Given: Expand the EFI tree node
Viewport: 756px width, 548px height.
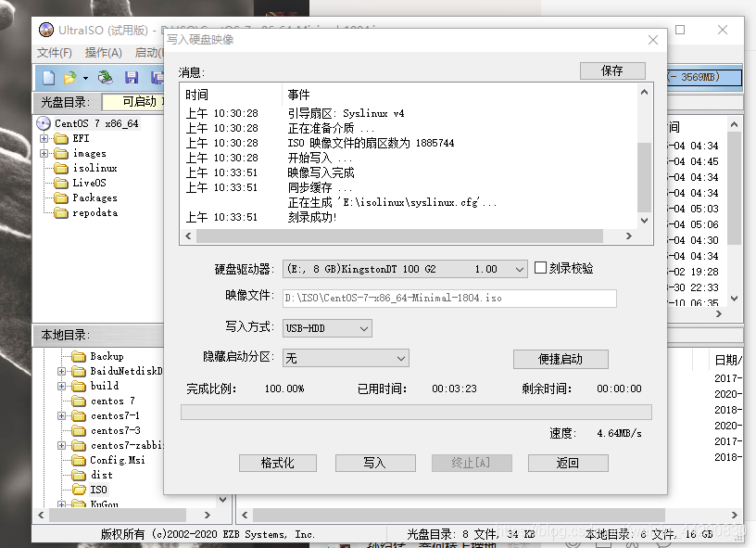Looking at the screenshot, I should click(44, 139).
